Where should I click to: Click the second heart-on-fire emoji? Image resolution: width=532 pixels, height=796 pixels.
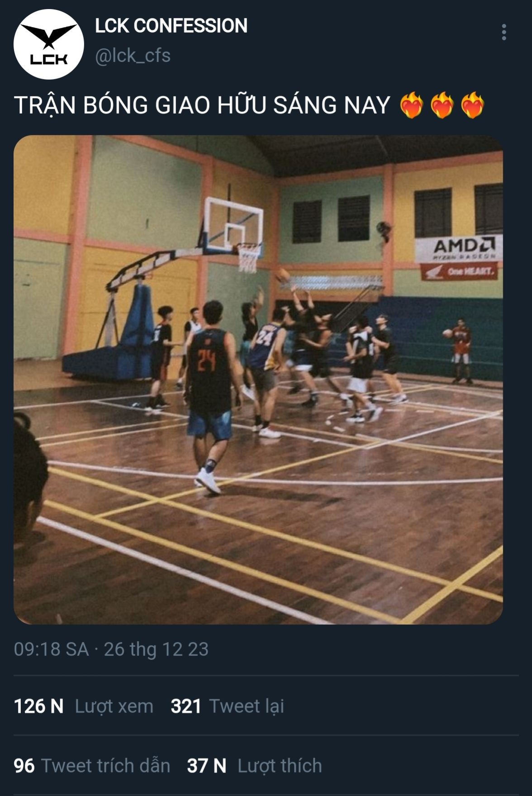(x=442, y=105)
